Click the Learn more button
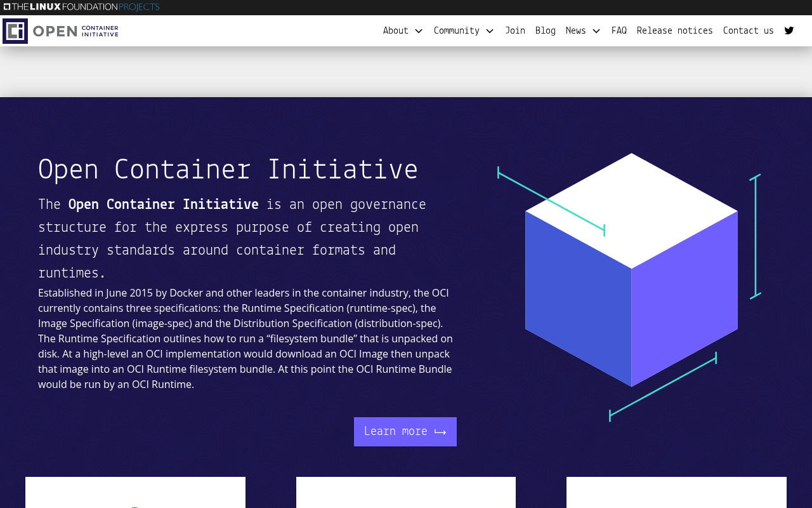The image size is (812, 508). pyautogui.click(x=405, y=432)
